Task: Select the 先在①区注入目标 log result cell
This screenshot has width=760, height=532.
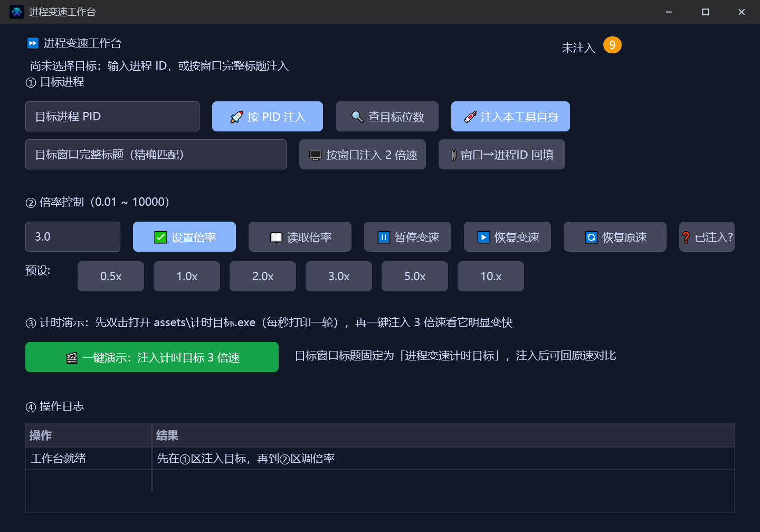Action: point(443,458)
